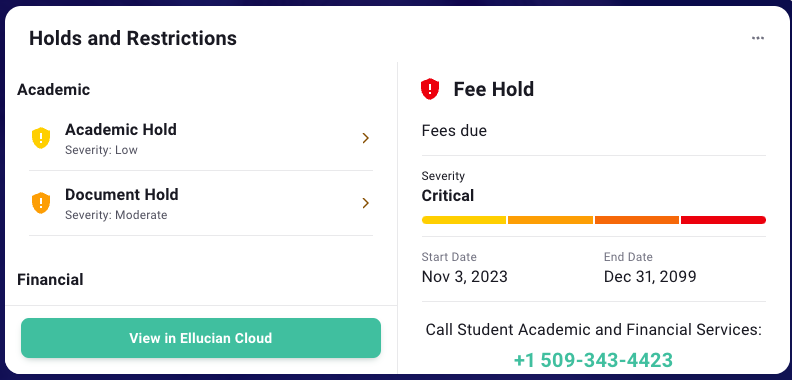
Task: Click the Fee Hold title
Action: click(x=493, y=89)
